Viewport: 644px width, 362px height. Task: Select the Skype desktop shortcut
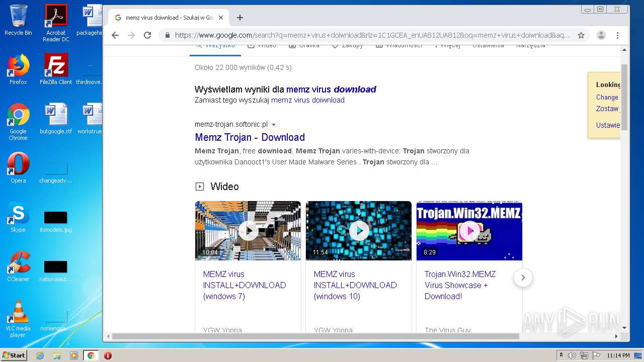18,217
